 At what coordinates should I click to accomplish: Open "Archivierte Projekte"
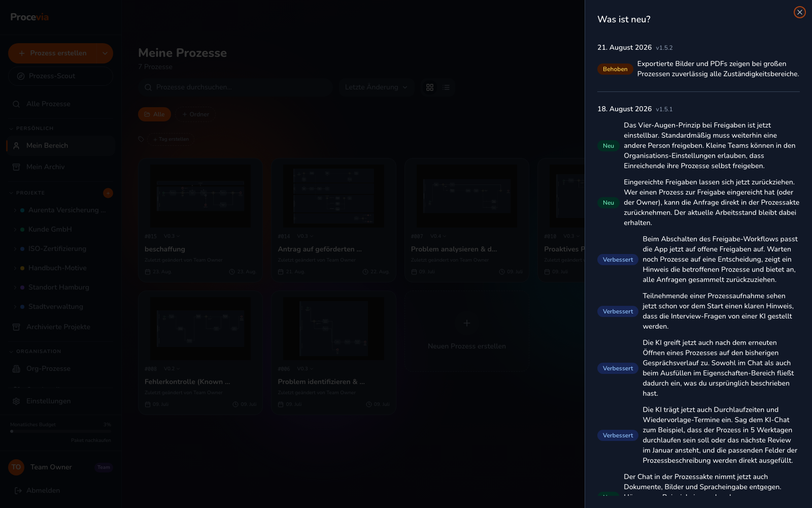60,327
